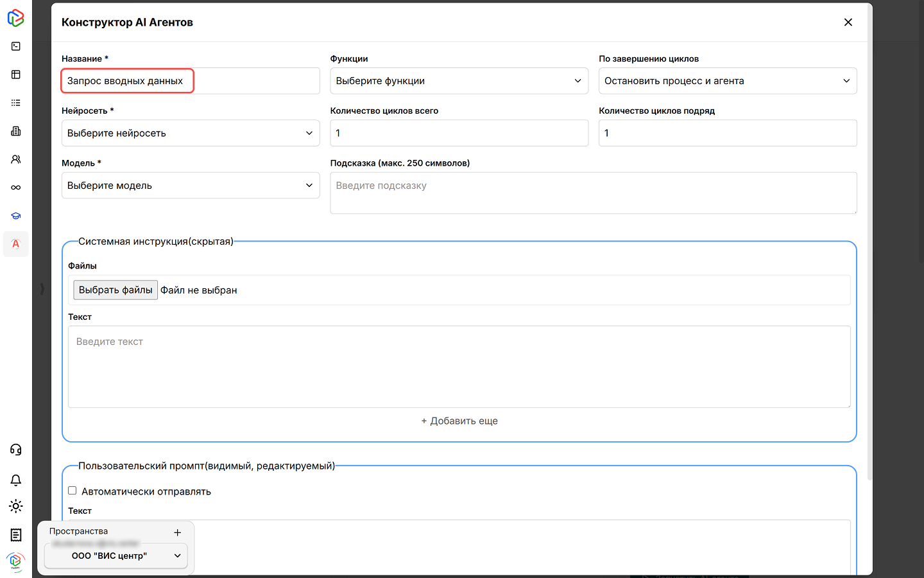Open the bulleted list menu item in sidebar

16,103
